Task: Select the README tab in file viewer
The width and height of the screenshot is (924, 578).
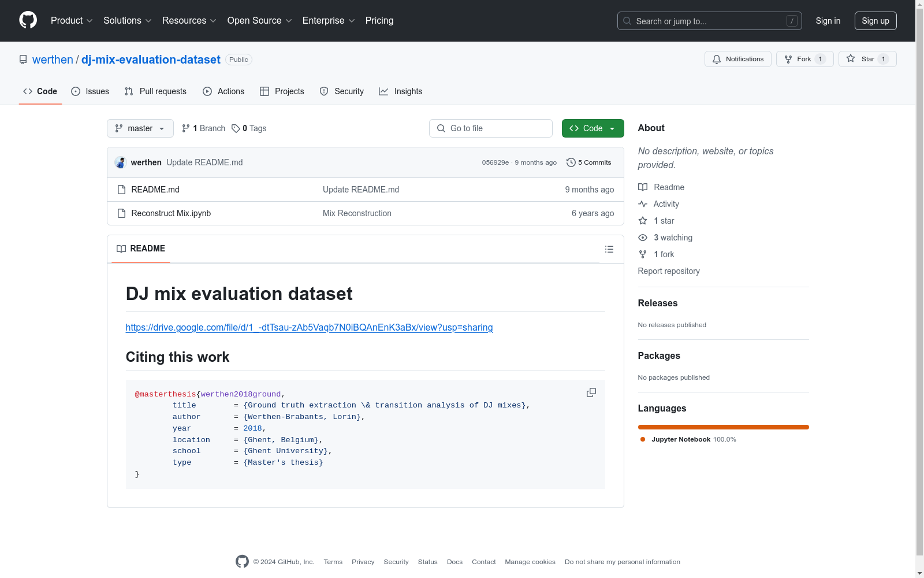Action: (x=141, y=249)
